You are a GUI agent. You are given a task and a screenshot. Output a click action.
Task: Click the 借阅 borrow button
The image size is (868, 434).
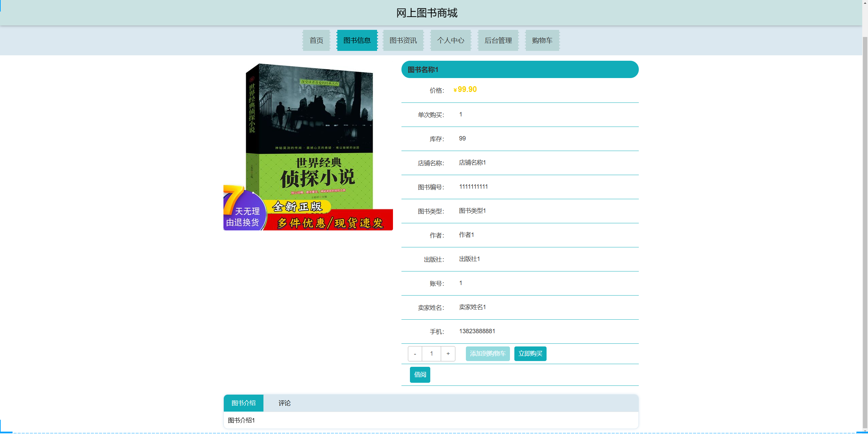420,375
